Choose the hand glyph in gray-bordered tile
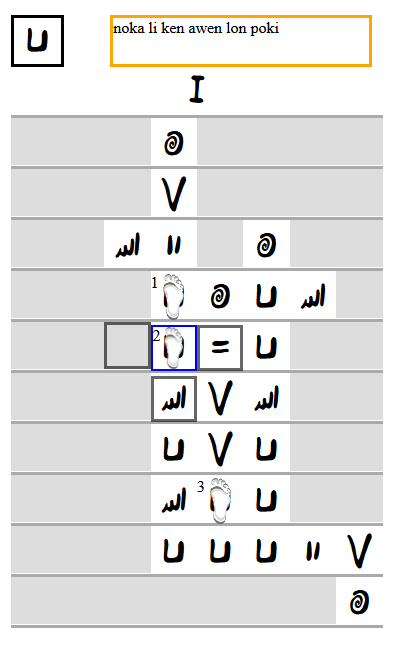The height and width of the screenshot is (649, 401). (174, 399)
